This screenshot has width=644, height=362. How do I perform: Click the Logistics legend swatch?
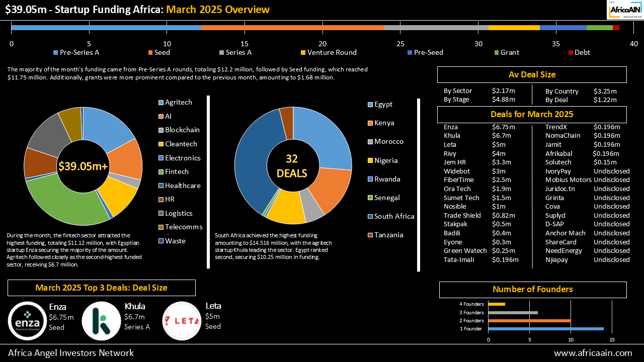pyautogui.click(x=160, y=214)
